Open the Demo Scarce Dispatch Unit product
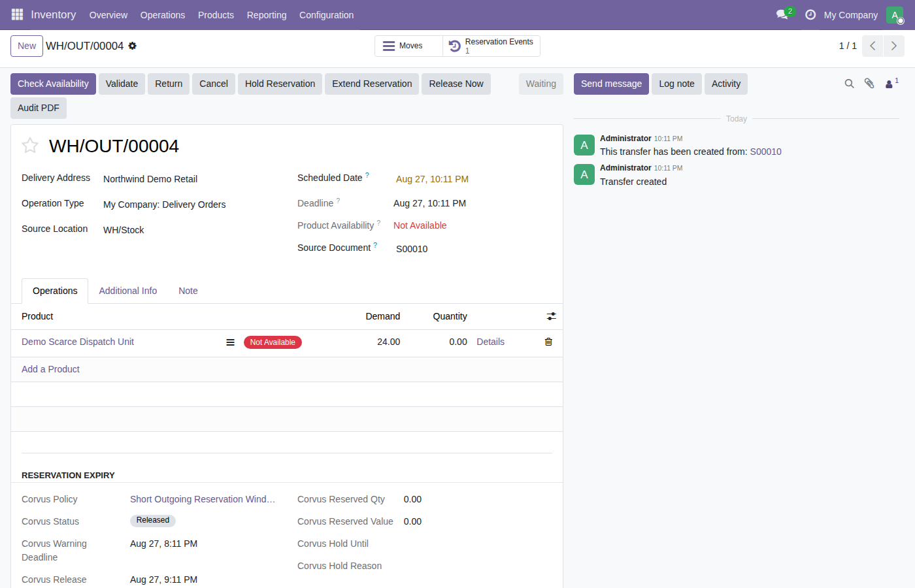Screen dimensions: 915x588 (x=78, y=342)
